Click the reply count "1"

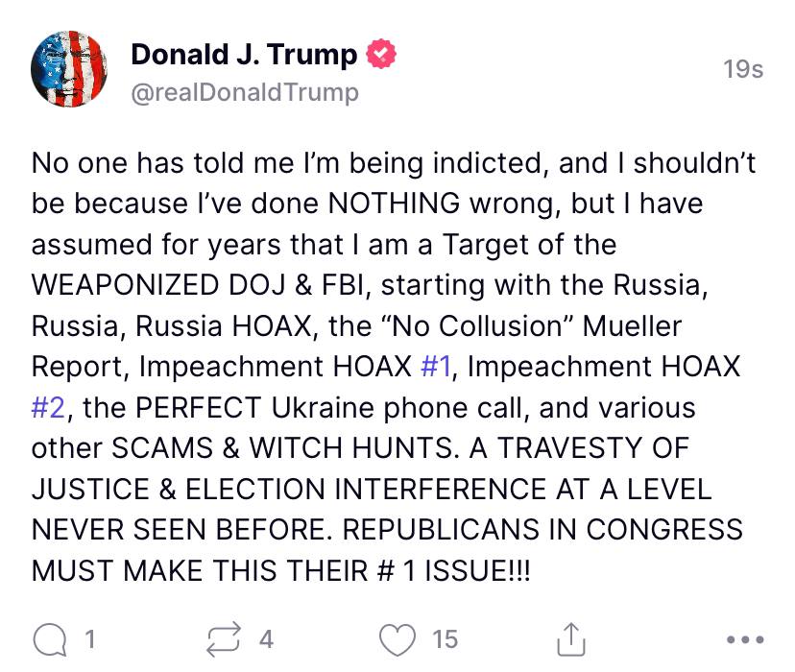point(88,638)
